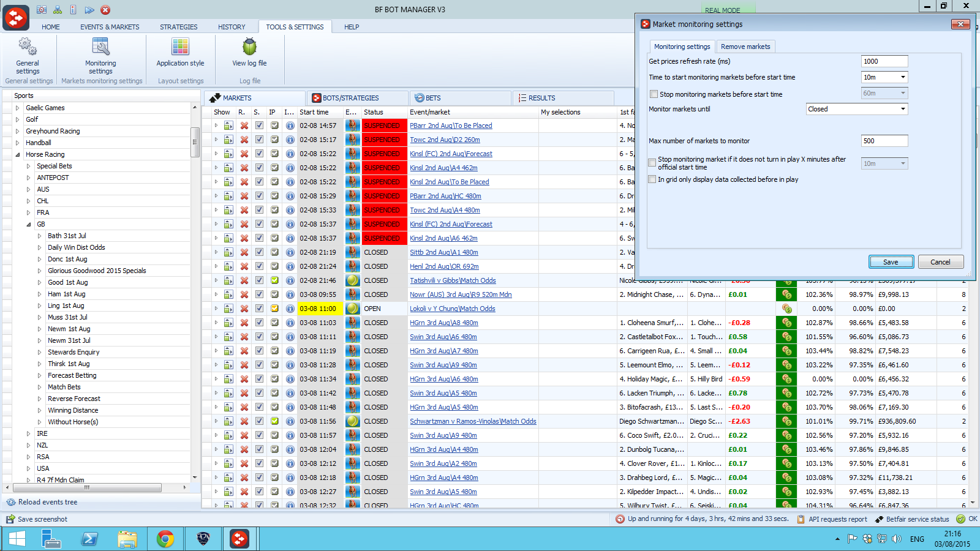Toggle IP checkbox for Lokoli v Y Chung row
This screenshot has height=551, width=980.
click(274, 309)
